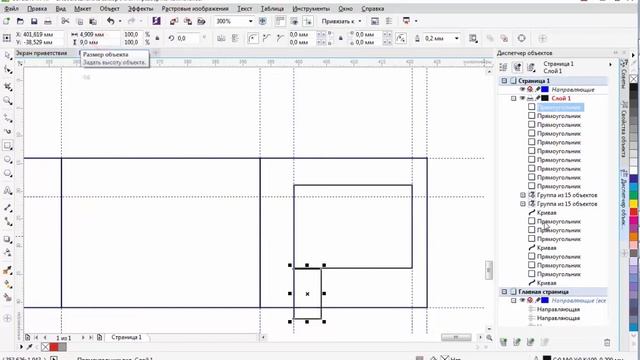Click the New Layer icon at panel bottom
This screenshot has width=640, height=360.
tap(503, 342)
